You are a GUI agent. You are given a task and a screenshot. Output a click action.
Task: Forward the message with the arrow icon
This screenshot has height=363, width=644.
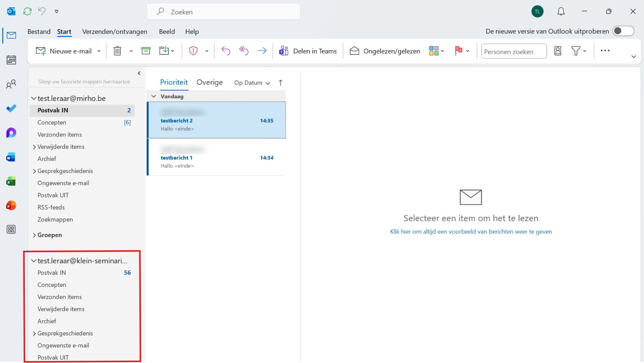[x=262, y=51]
